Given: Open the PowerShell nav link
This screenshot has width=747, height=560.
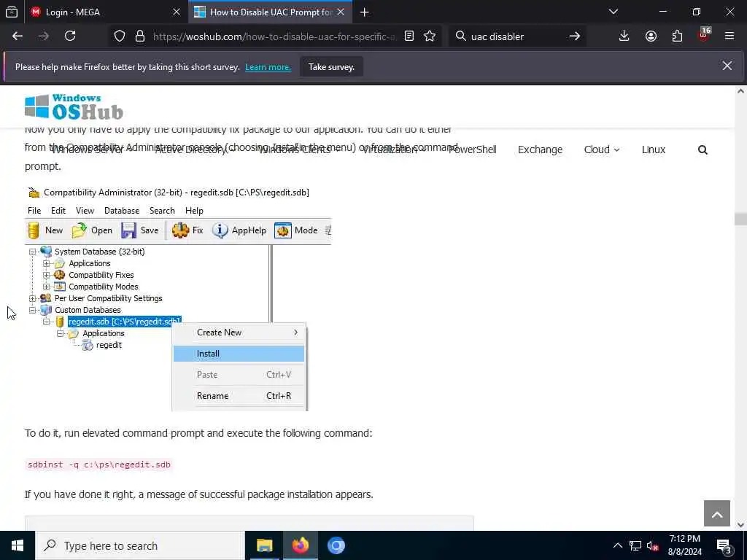Looking at the screenshot, I should [x=473, y=149].
